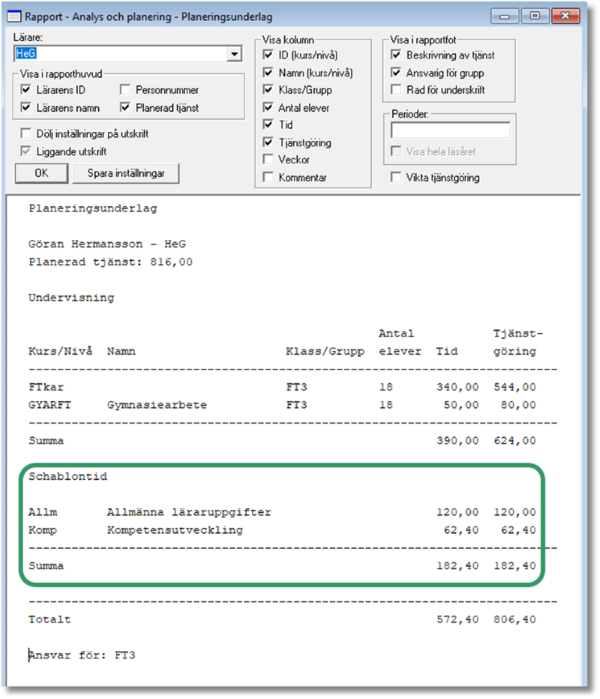Viewport: 600px width, 699px height.
Task: Uncheck the ID (kurs/nivå) column checkbox
Action: [268, 55]
